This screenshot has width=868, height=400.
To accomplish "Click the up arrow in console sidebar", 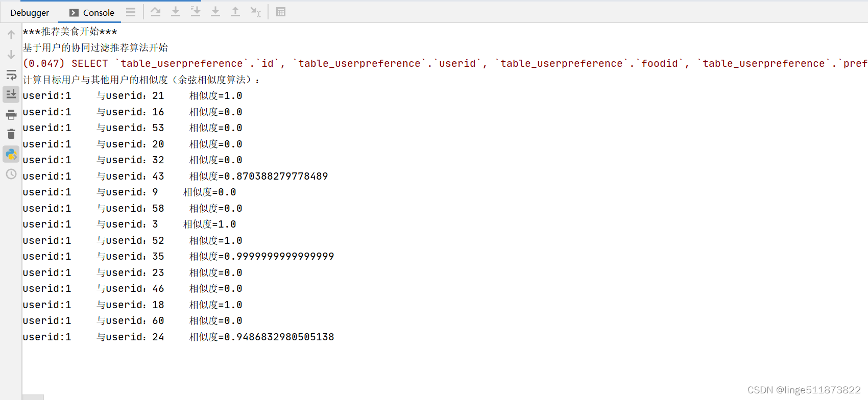I will pyautogui.click(x=11, y=35).
